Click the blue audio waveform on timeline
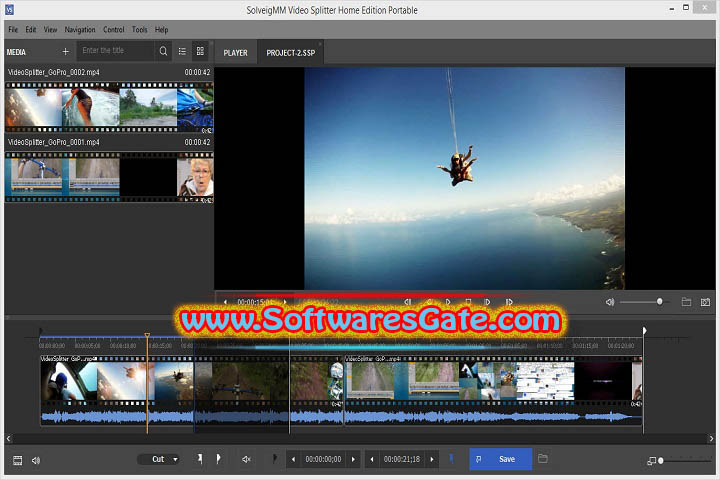Screen dimensions: 720x480 tap(341, 417)
